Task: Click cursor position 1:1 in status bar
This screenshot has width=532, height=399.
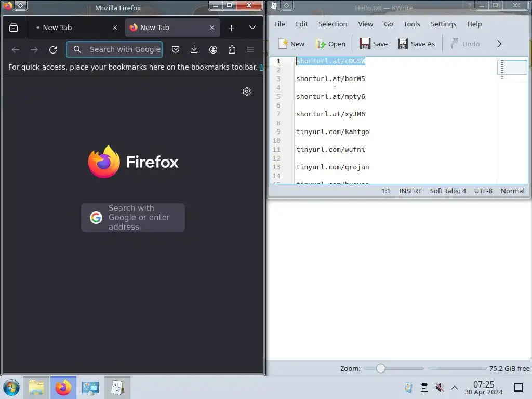Action: (x=386, y=191)
